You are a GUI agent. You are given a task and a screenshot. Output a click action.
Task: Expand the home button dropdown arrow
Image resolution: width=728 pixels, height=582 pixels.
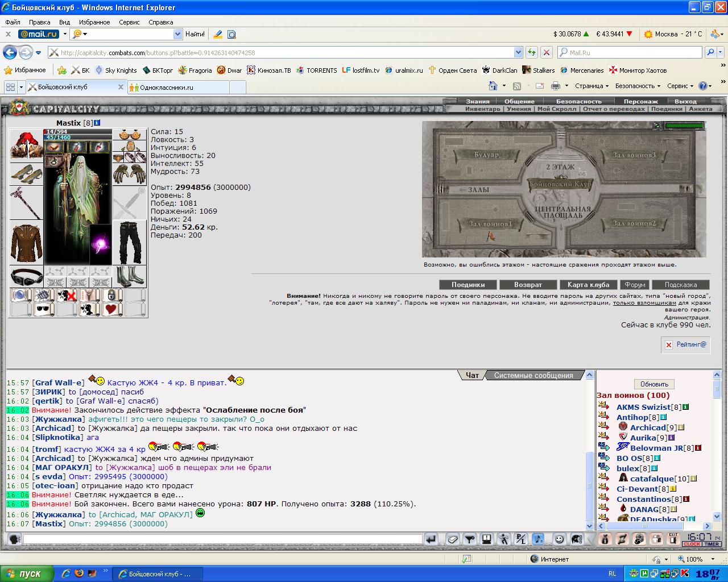[504, 86]
